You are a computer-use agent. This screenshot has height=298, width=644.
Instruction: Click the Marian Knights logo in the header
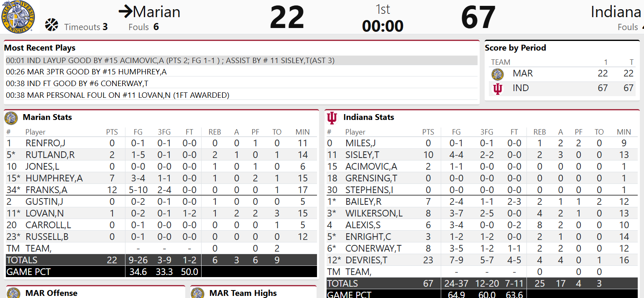[x=18, y=17]
